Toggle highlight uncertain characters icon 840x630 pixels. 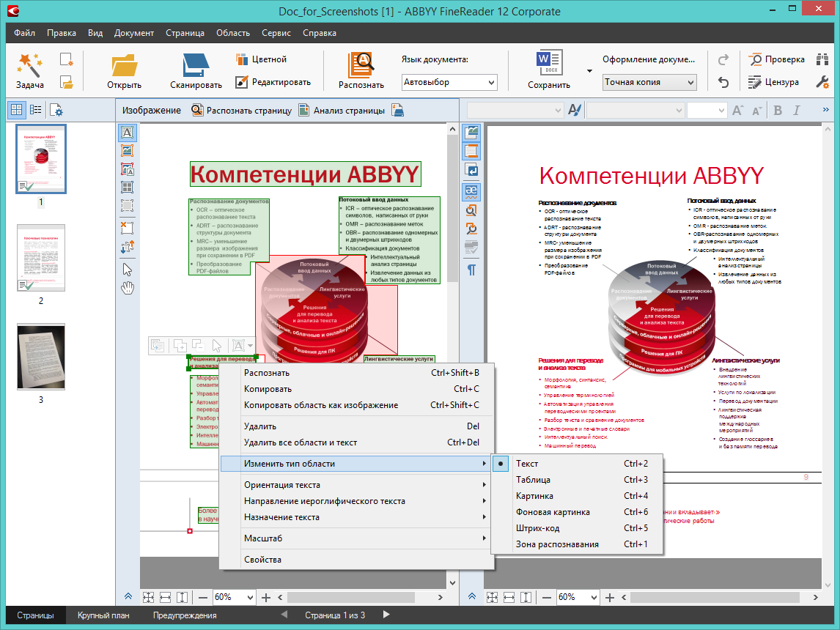(471, 191)
